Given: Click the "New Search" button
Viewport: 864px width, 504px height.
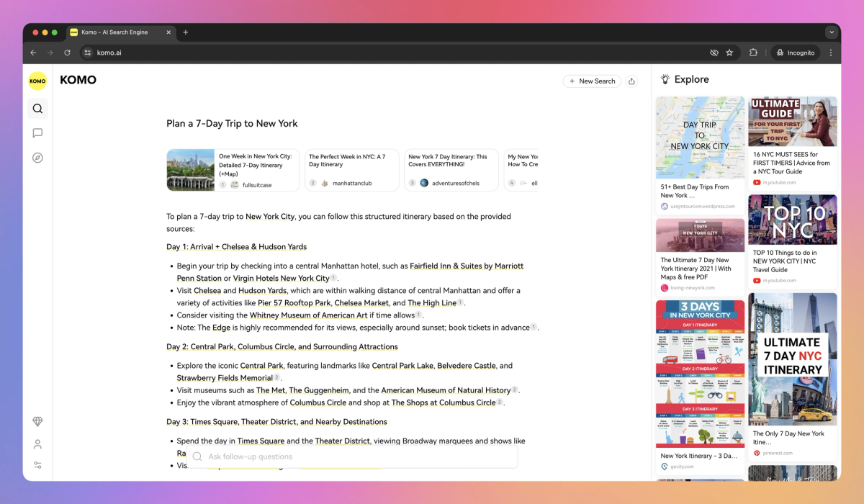Looking at the screenshot, I should [592, 81].
